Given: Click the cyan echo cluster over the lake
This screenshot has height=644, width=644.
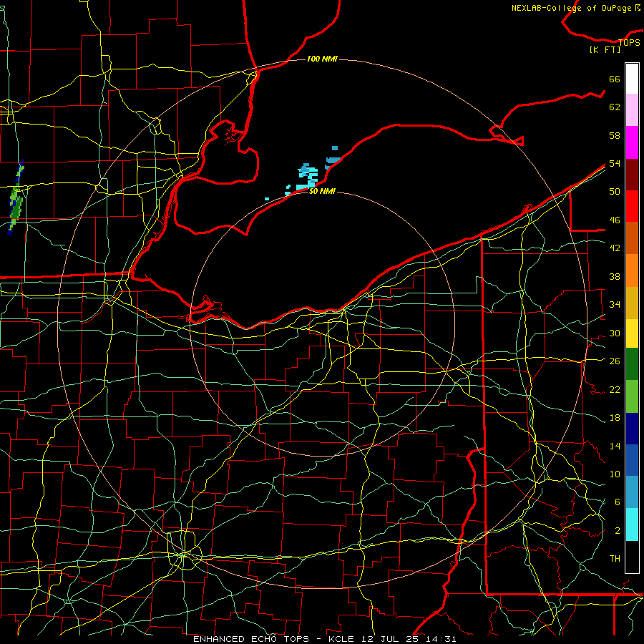Looking at the screenshot, I should click(x=307, y=176).
